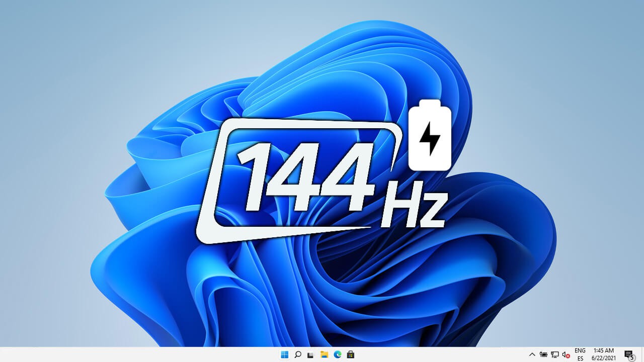The width and height of the screenshot is (644, 362).
Task: Click the muted volume tray icon
Action: pos(566,354)
